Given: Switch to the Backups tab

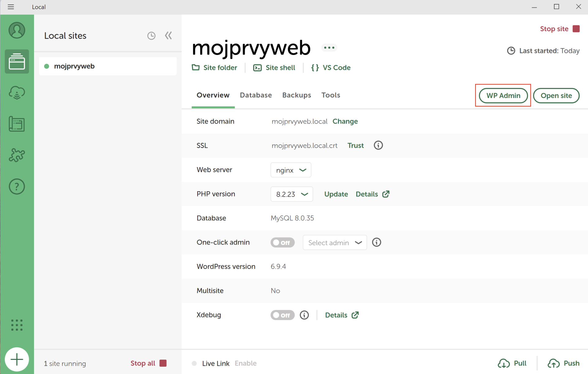Looking at the screenshot, I should tap(296, 95).
